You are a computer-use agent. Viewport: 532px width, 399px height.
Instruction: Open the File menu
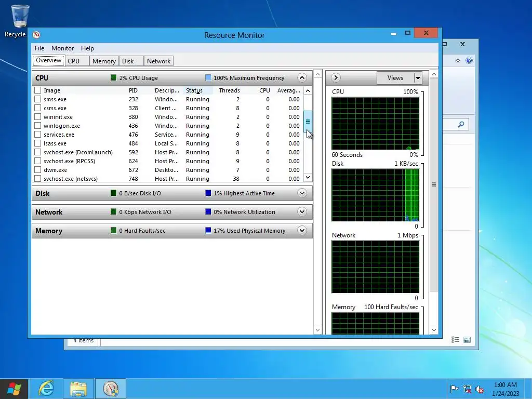(x=39, y=48)
